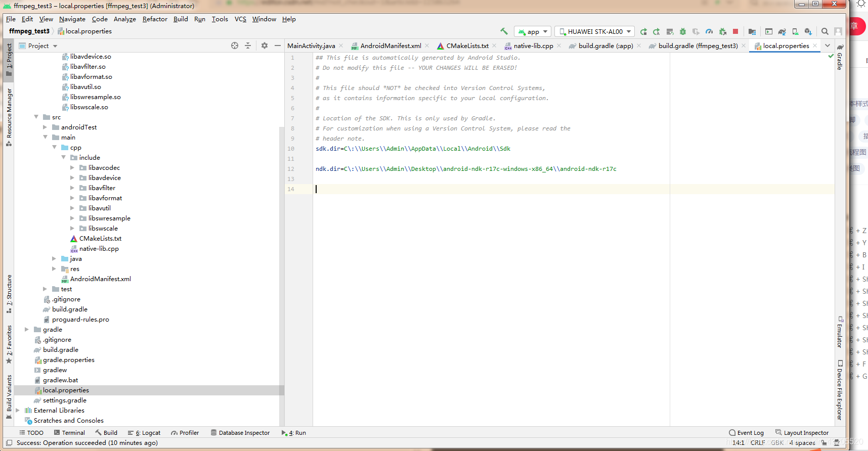Click the Search Everywhere magnifier icon
Image resolution: width=868 pixels, height=451 pixels.
click(825, 31)
